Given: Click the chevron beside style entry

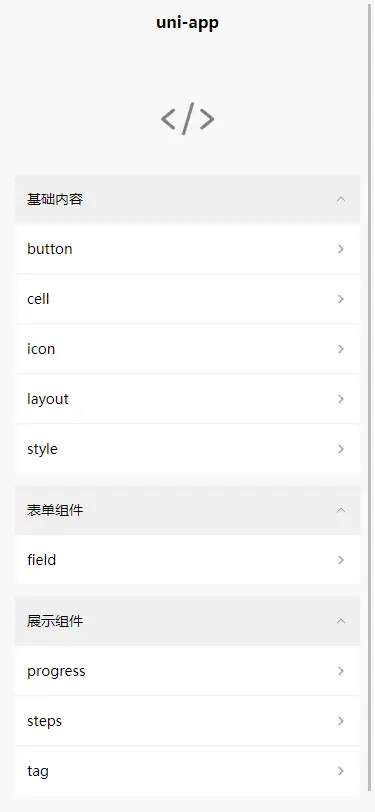Looking at the screenshot, I should pyautogui.click(x=341, y=449).
